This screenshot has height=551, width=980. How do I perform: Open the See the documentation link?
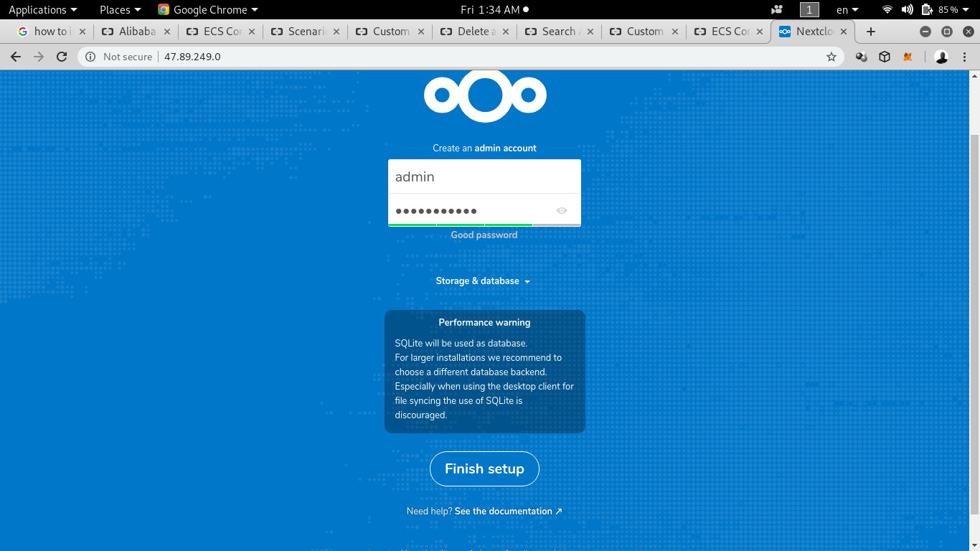click(x=509, y=512)
